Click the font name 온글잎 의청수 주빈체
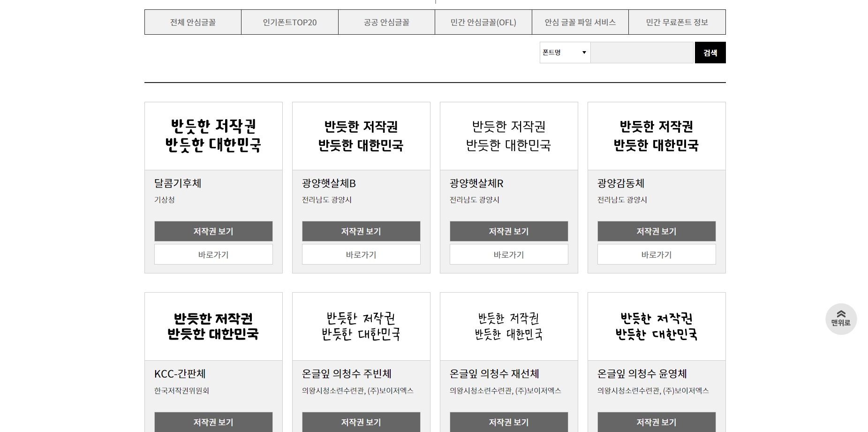Screen dimensions: 868x432 (347, 374)
